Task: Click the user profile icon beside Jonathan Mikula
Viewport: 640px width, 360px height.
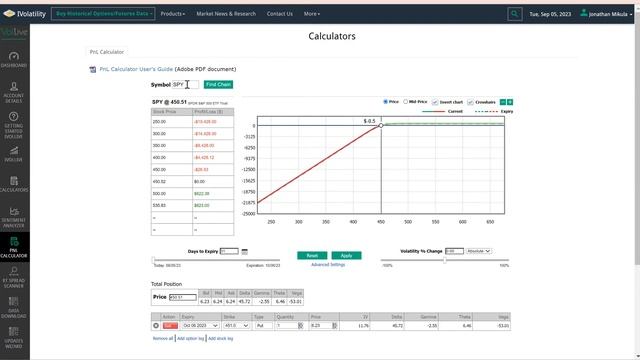Action: (584, 13)
